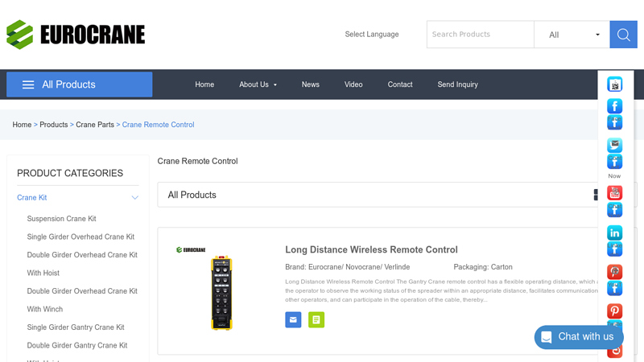Image resolution: width=644 pixels, height=362 pixels.
Task: Open Single Girder Overhead Crane Kit
Action: [x=81, y=237]
